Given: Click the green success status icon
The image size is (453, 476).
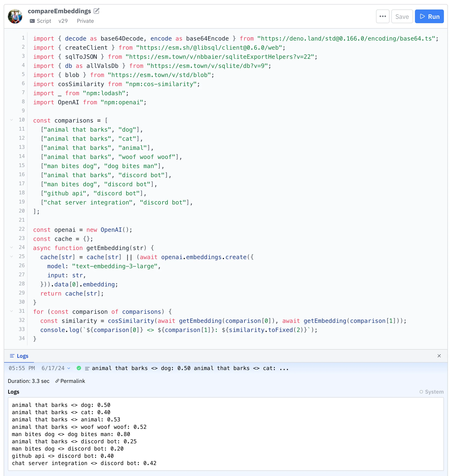Looking at the screenshot, I should click(79, 368).
